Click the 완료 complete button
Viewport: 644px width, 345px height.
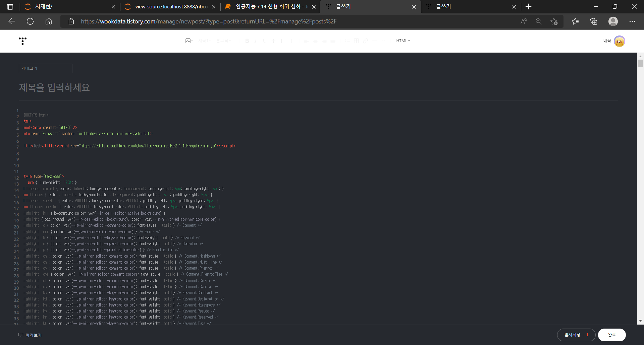pos(612,335)
